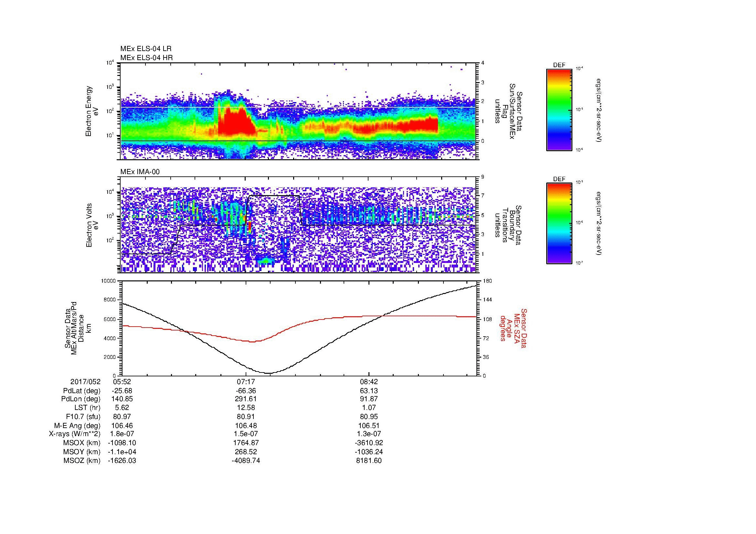
Task: Click the MEx IMA-00 panel title
Action: point(140,172)
